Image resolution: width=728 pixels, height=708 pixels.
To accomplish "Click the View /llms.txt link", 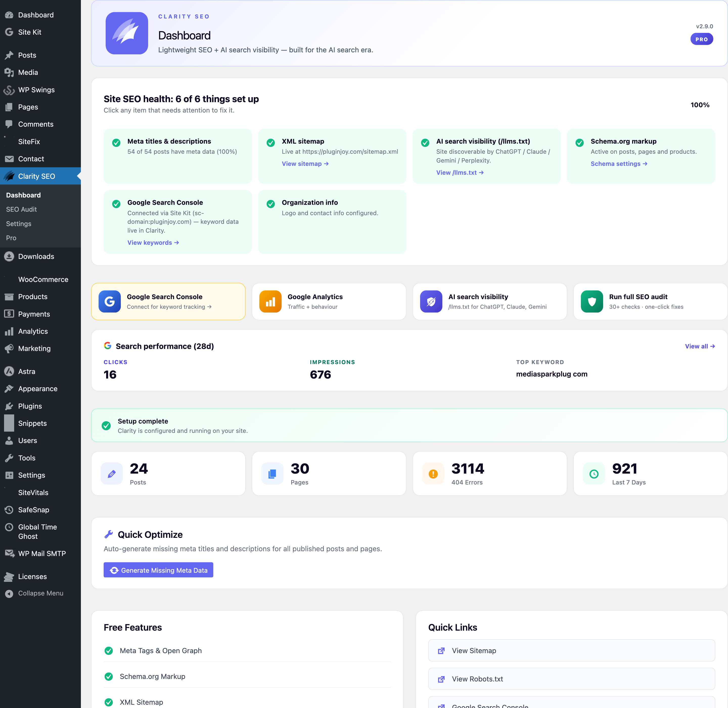I will pyautogui.click(x=460, y=172).
